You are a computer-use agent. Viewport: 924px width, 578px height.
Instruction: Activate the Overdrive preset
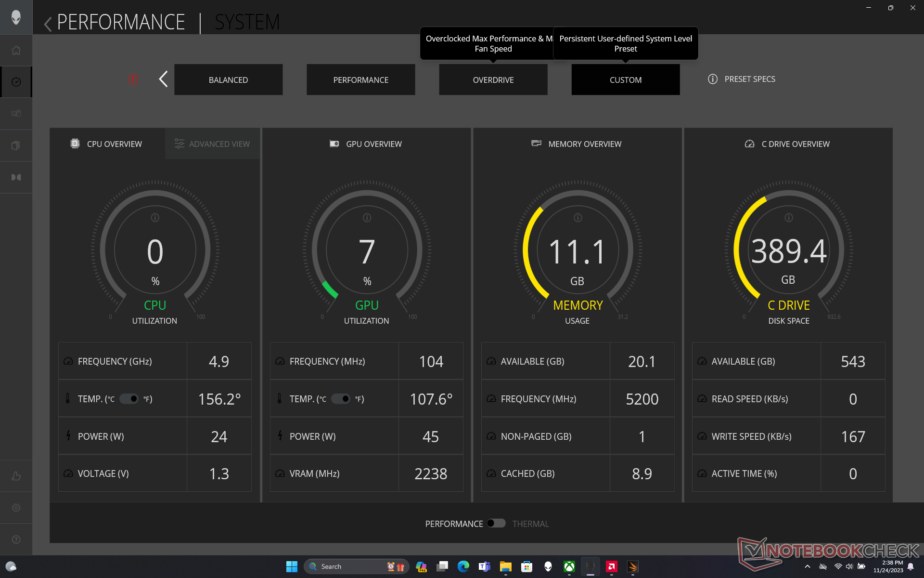tap(493, 80)
